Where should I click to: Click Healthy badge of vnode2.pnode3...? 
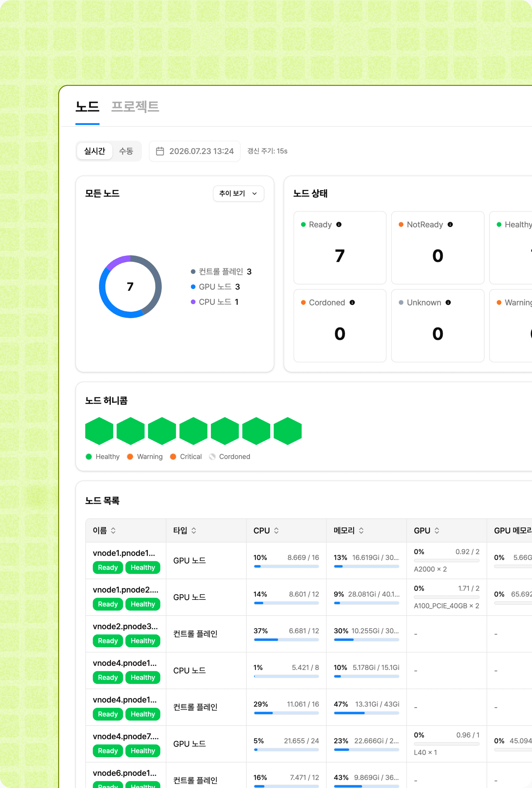143,641
